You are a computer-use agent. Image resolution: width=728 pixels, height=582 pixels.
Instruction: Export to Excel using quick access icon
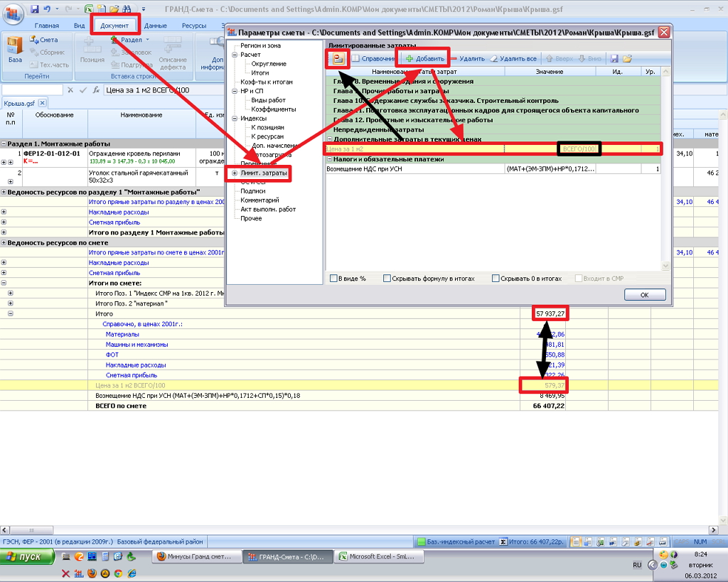[x=89, y=9]
